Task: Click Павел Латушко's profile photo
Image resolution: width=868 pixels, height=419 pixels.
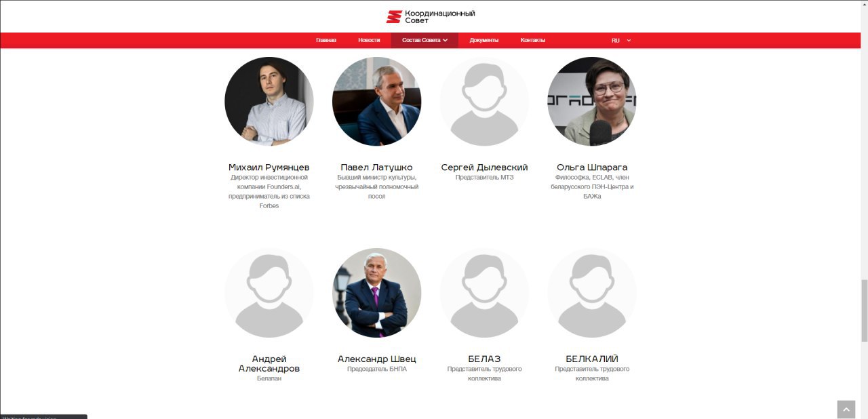Action: click(x=376, y=101)
